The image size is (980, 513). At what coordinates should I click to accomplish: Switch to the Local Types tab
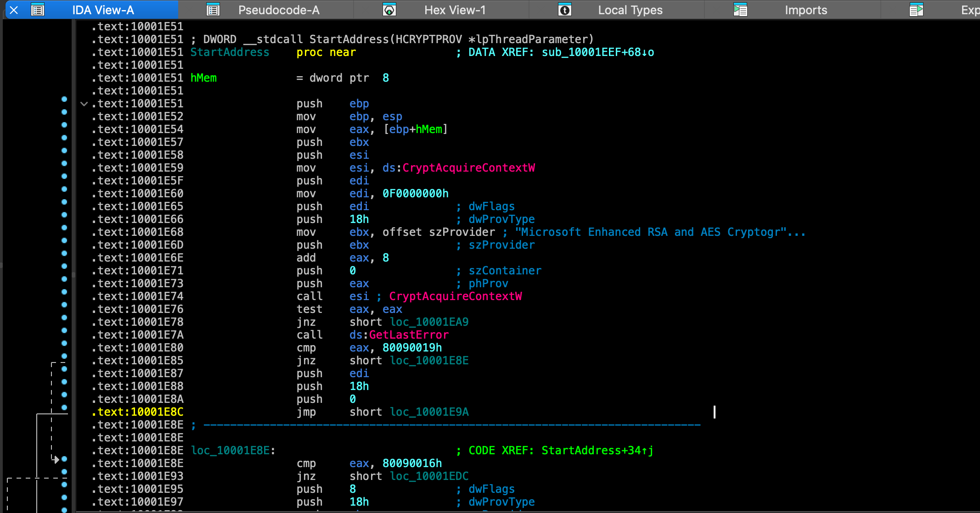pos(630,10)
